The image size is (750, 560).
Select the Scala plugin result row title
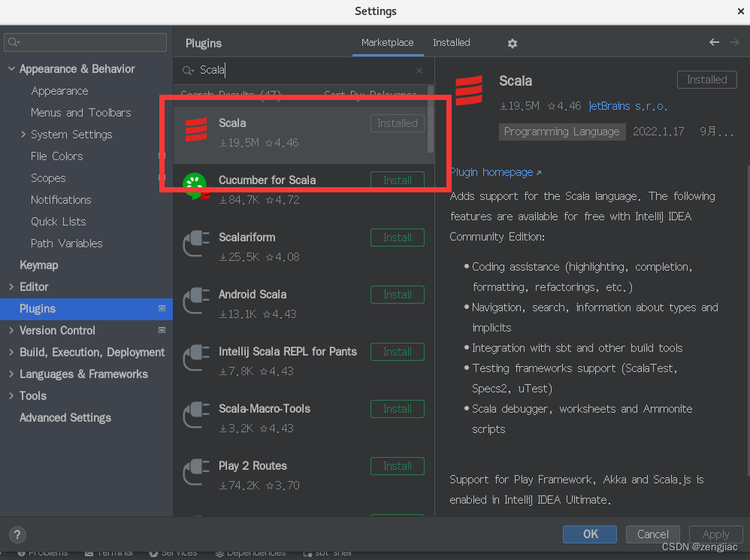click(232, 123)
